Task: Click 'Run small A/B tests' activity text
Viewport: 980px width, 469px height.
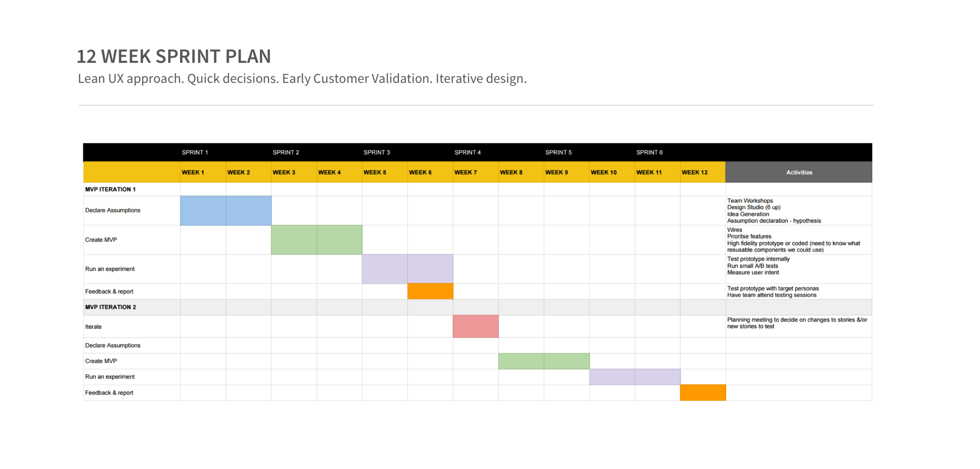Action: [x=753, y=266]
